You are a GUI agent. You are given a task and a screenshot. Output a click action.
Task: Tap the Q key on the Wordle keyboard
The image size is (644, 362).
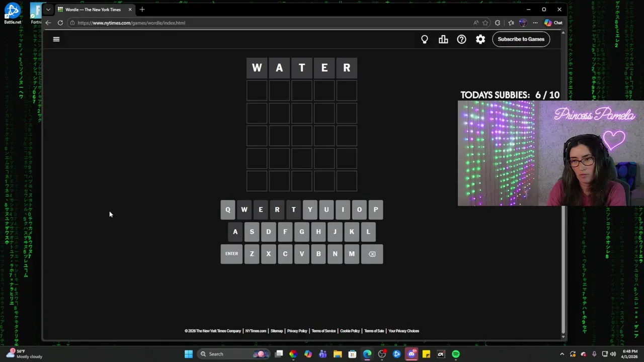click(x=227, y=210)
